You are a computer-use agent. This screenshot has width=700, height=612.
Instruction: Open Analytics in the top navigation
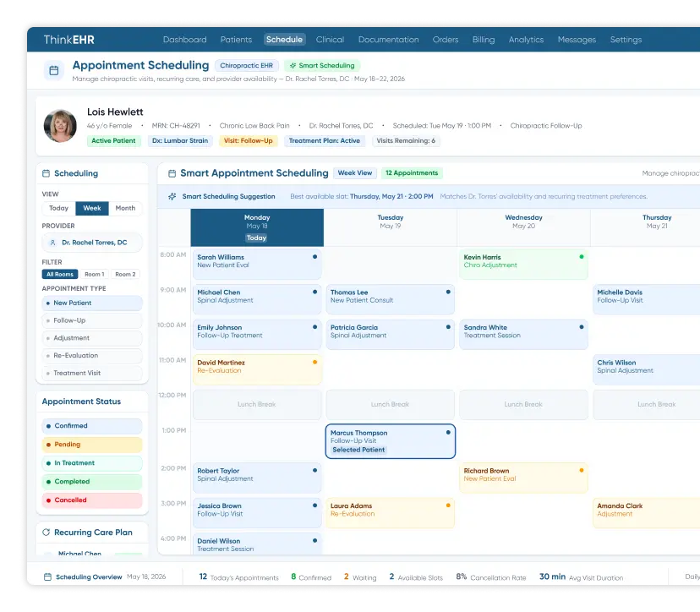pos(526,40)
